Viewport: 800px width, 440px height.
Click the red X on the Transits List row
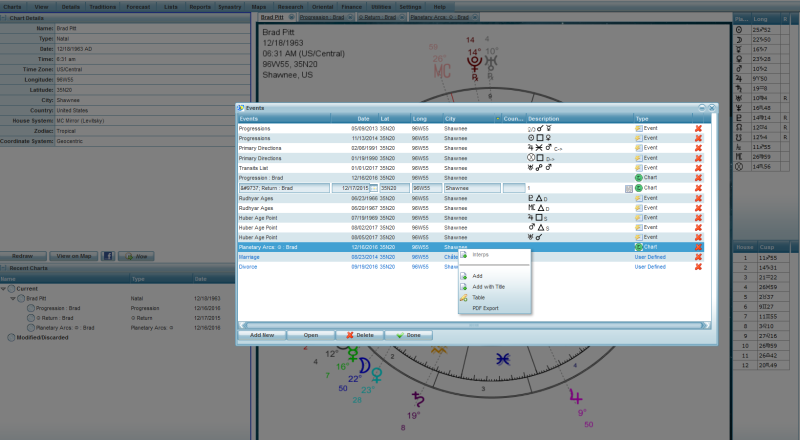698,167
